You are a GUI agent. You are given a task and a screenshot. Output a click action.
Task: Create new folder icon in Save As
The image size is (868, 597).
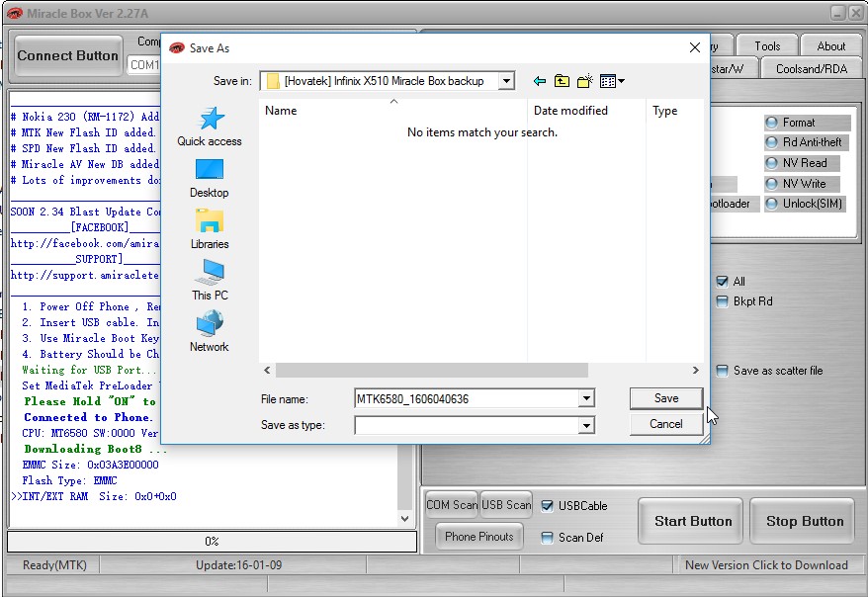[584, 81]
